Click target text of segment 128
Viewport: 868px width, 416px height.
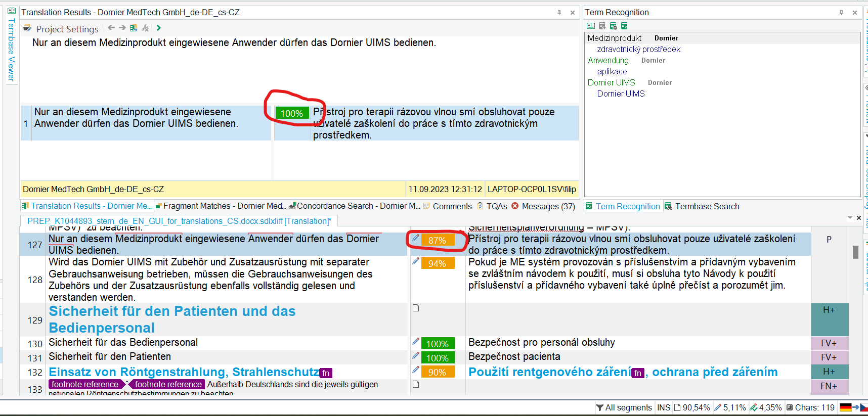[x=632, y=273]
